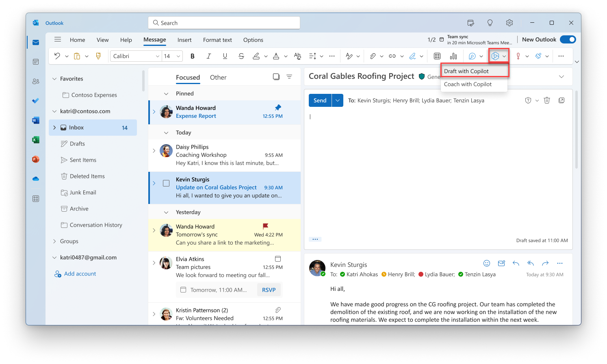This screenshot has width=607, height=364.
Task: Open the Format text ribbon tab
Action: 217,40
